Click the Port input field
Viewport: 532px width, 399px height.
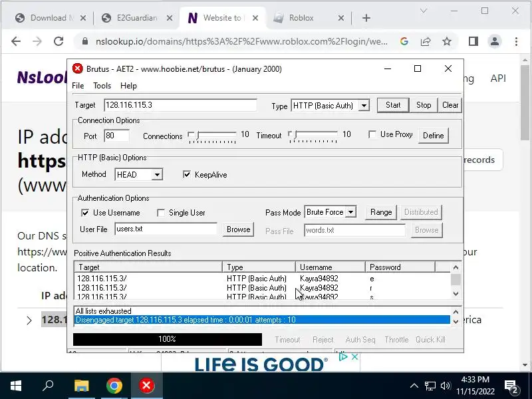(x=116, y=136)
